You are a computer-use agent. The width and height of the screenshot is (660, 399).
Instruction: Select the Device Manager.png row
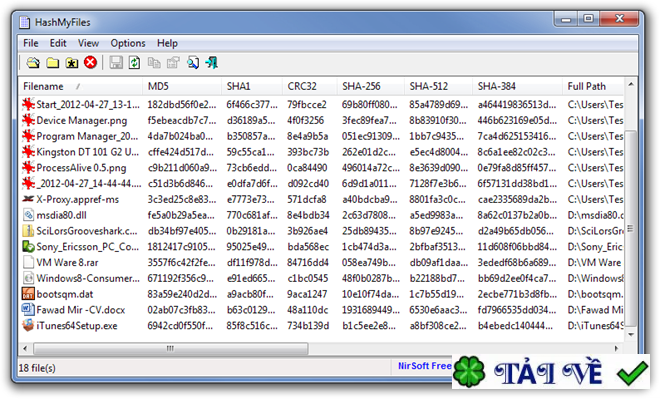click(x=322, y=121)
